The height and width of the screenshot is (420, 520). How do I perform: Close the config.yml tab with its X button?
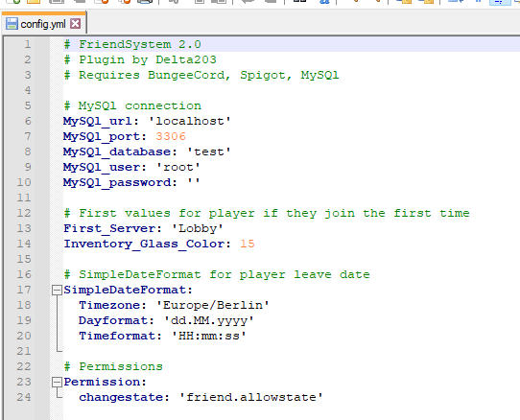tap(76, 24)
